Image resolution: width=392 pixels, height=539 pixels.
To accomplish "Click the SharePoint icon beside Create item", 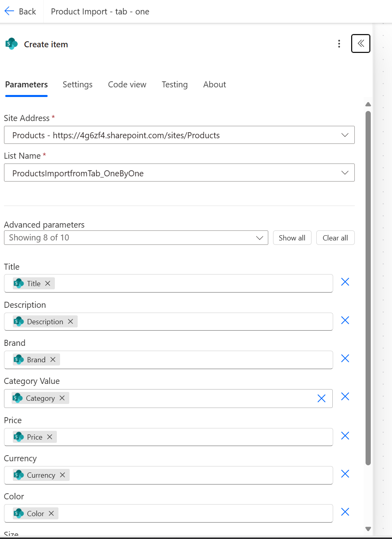I will point(11,44).
